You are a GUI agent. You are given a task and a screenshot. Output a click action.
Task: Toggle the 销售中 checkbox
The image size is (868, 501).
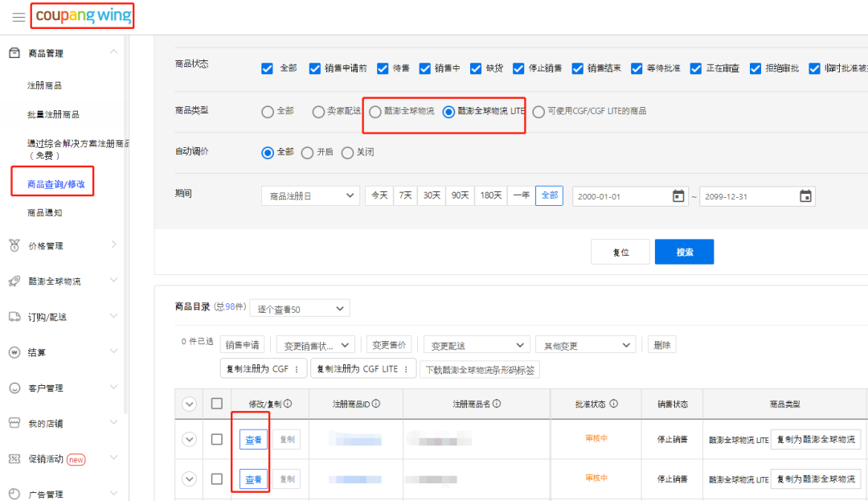(424, 68)
